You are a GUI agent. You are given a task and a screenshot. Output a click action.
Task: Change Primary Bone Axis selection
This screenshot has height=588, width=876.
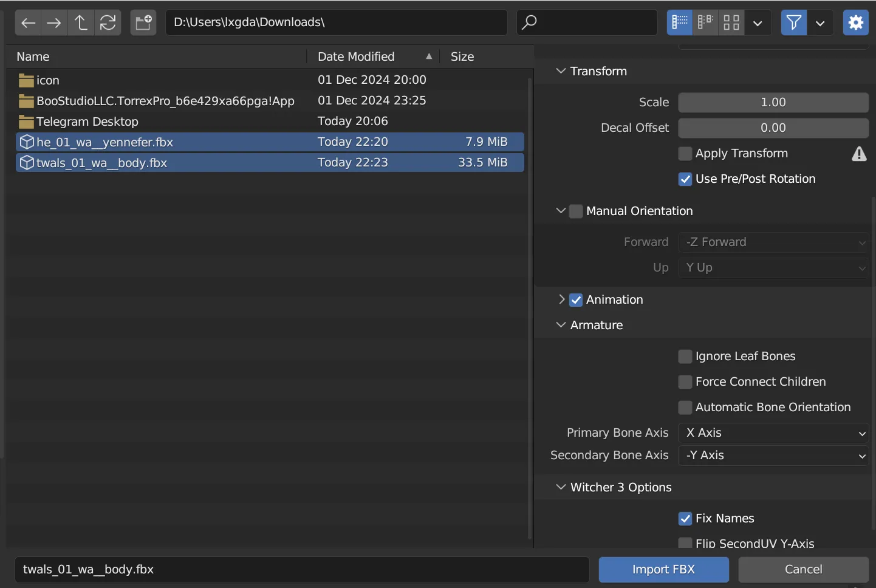click(773, 432)
